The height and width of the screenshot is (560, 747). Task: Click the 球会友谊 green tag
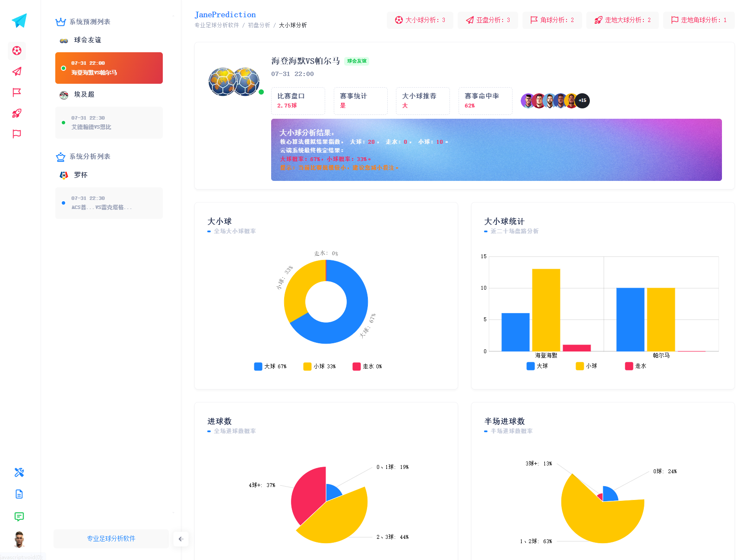pos(357,61)
